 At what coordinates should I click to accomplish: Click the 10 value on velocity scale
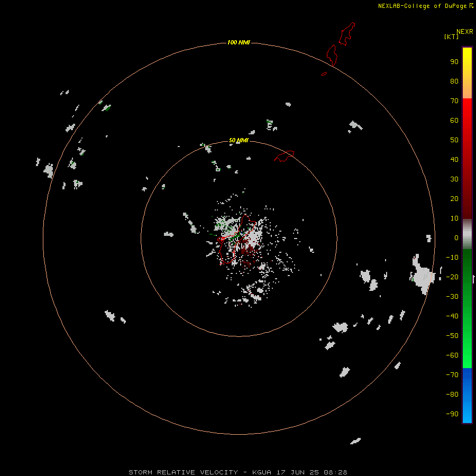[x=454, y=218]
